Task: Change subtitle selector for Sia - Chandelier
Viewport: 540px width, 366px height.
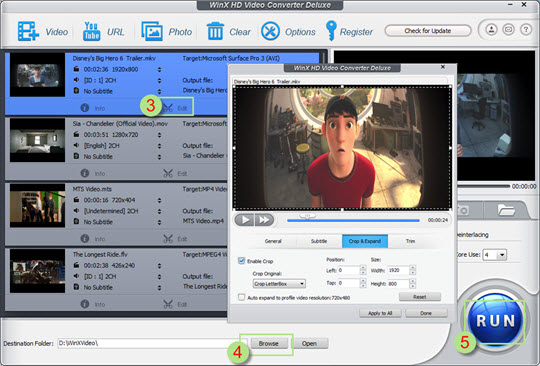Action: (159, 157)
